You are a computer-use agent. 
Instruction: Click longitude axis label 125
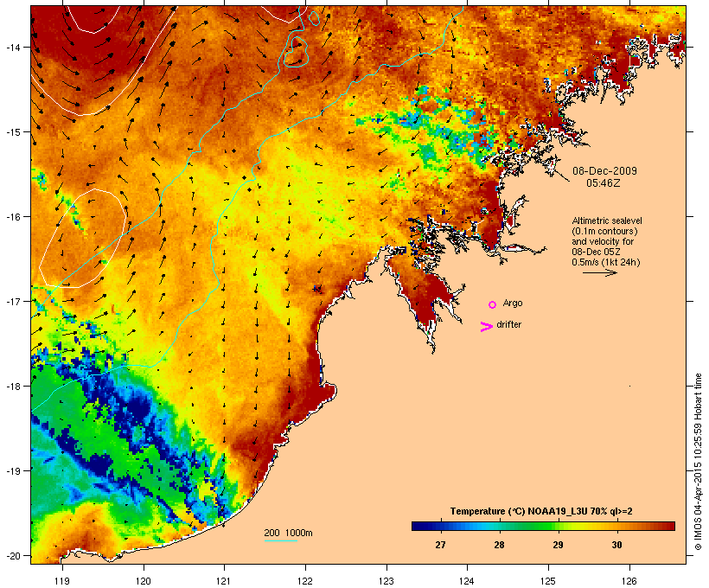coord(548,581)
